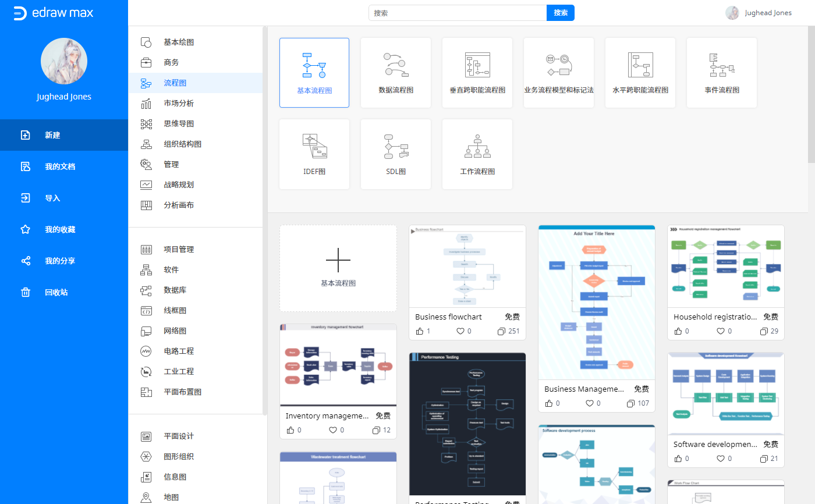
Task: Open the Inventory management flowchart thumbnail
Action: point(338,365)
